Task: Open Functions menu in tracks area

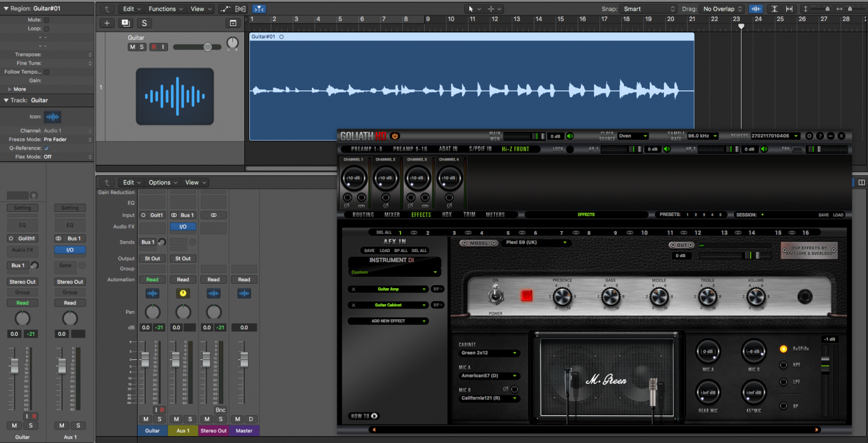Action: point(165,9)
